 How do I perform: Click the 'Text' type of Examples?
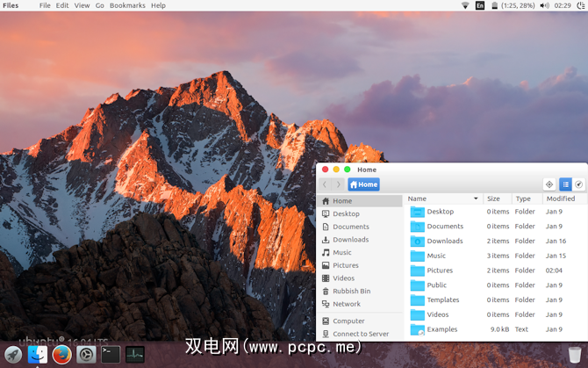click(521, 329)
